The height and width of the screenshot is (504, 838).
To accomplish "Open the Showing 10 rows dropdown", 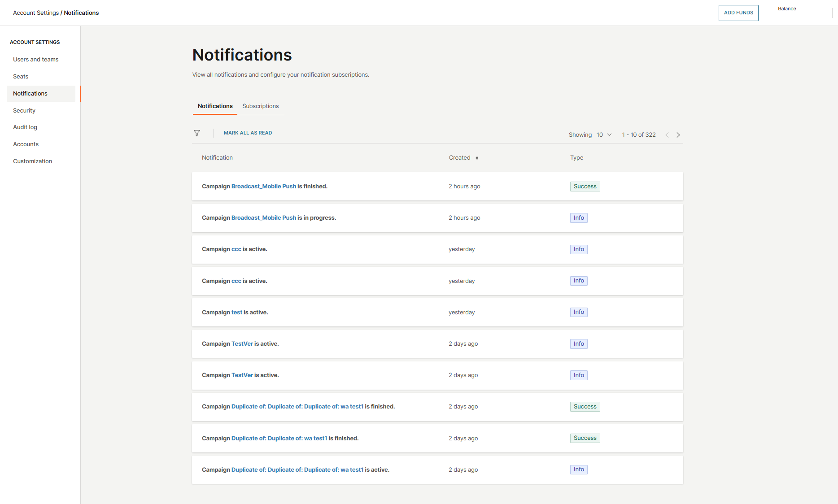I will click(604, 135).
